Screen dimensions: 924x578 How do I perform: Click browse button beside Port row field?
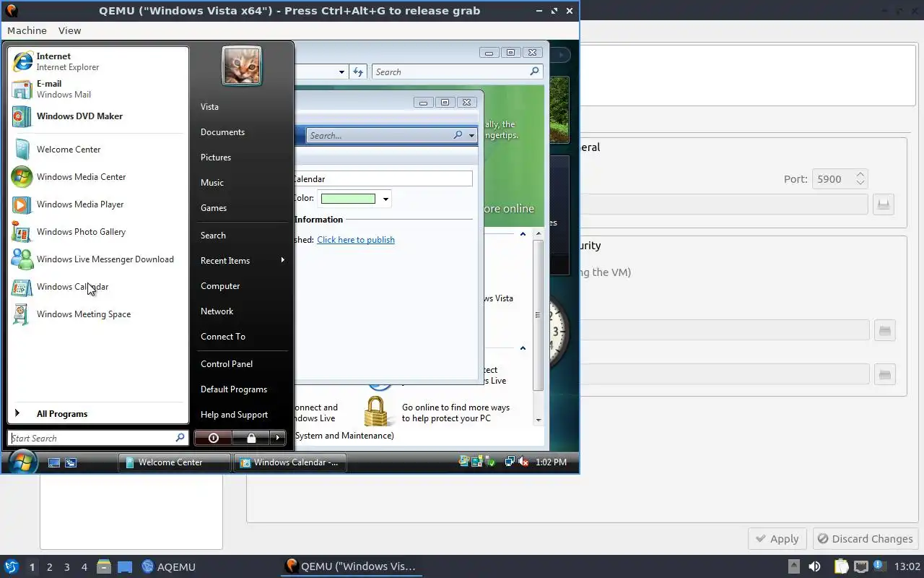(x=884, y=204)
